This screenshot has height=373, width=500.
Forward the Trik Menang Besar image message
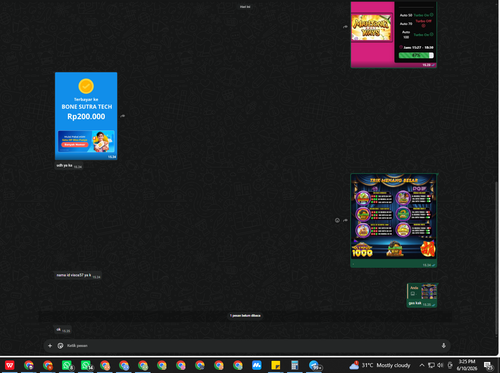345,220
